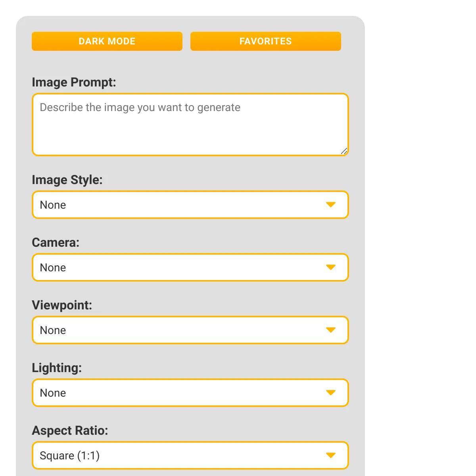
Task: Click the orange caret in the Camera field
Action: point(331,267)
